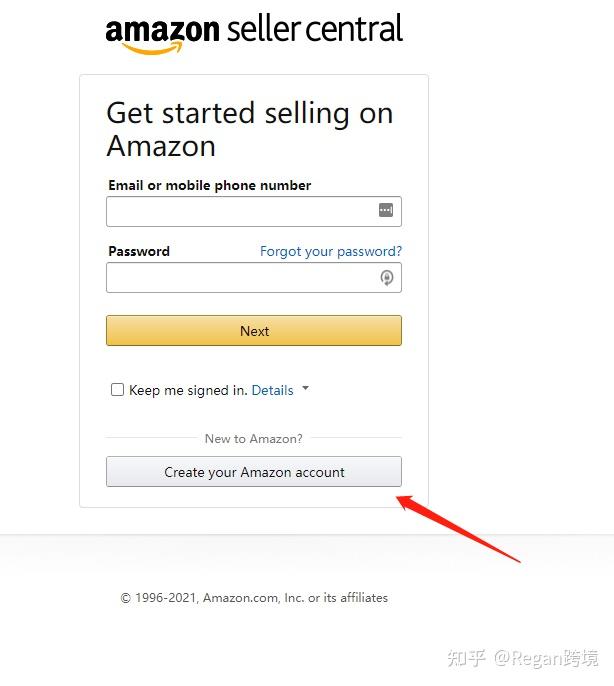
Task: Click the 'Email or mobile phone number' label
Action: [209, 185]
